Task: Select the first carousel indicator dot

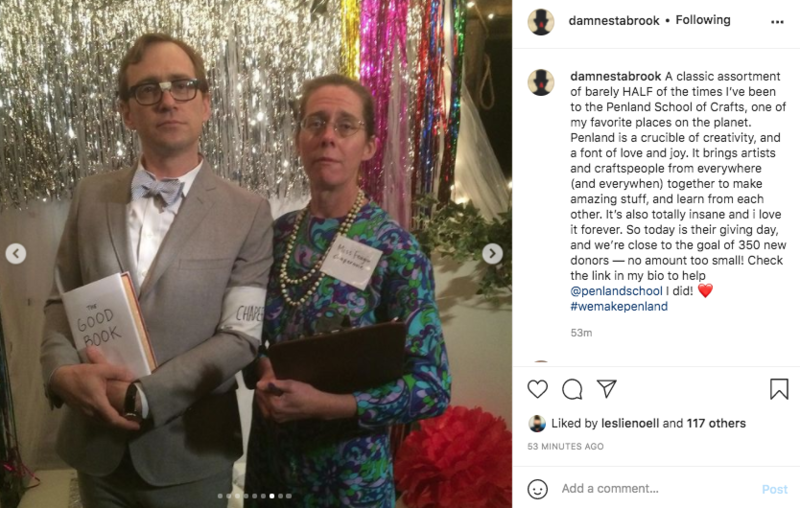Action: (220, 496)
